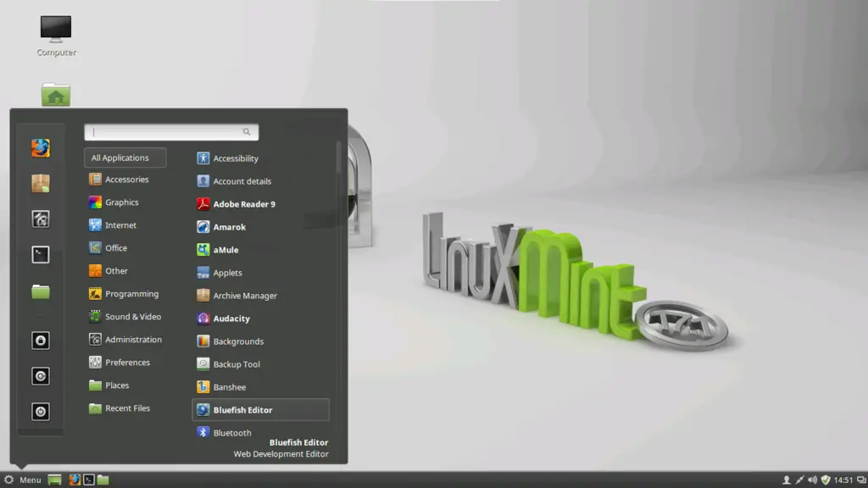This screenshot has height=488, width=868.
Task: Focus the menu search field
Action: 171,131
